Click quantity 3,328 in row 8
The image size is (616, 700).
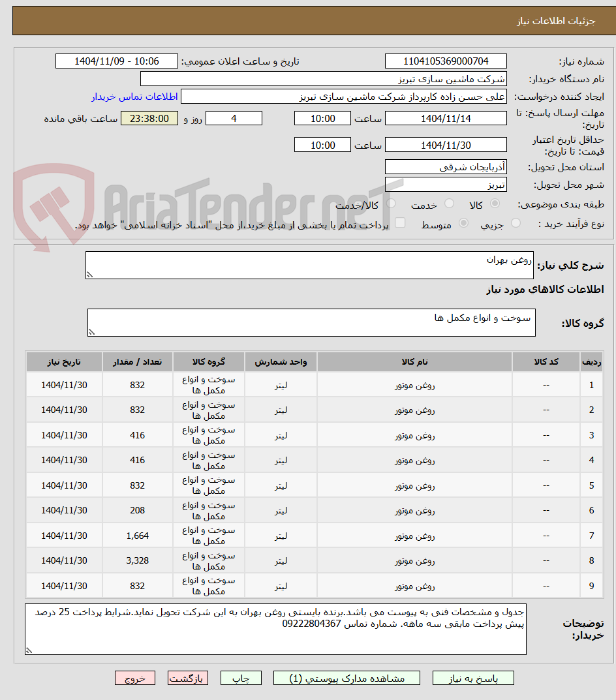137,560
